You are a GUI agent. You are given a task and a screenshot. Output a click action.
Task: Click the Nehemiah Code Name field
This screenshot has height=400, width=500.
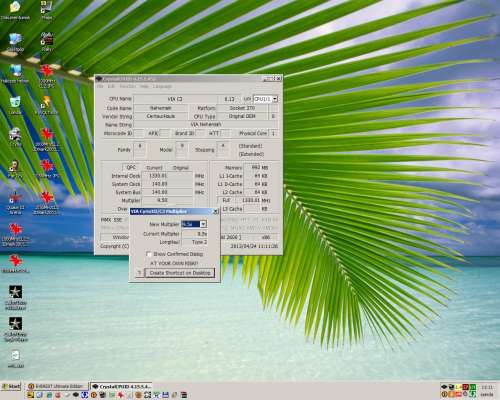(x=161, y=108)
